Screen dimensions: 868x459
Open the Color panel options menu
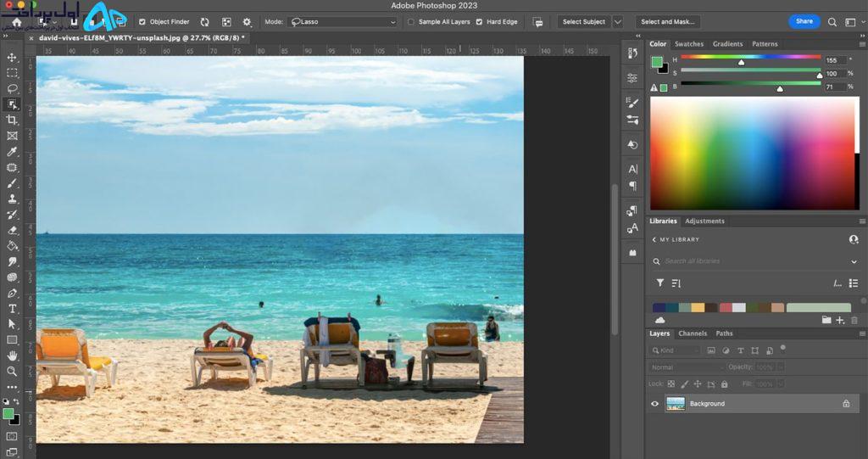tap(862, 44)
